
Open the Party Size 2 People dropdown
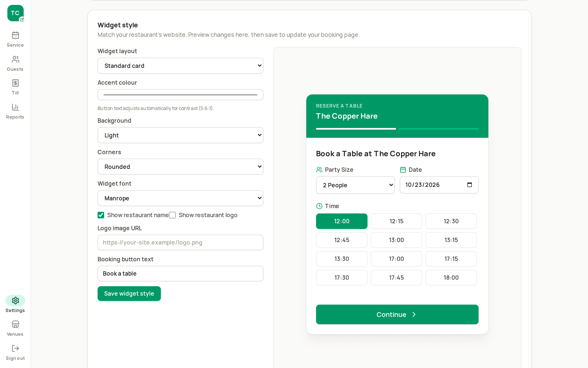355,185
